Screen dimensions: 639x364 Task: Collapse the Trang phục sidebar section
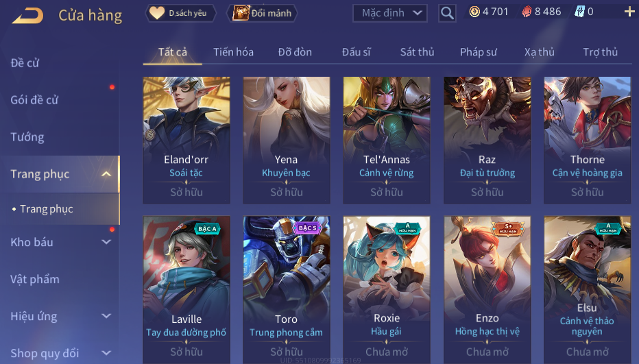106,174
